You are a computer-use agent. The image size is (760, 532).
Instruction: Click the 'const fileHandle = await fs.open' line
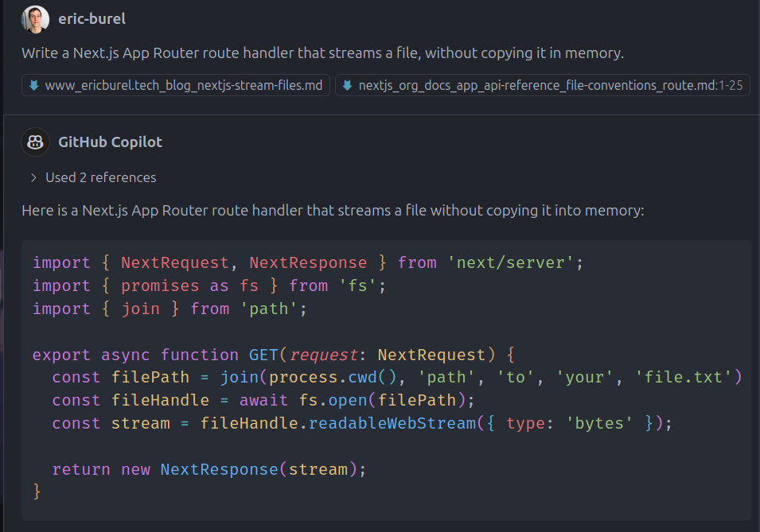[x=263, y=401]
